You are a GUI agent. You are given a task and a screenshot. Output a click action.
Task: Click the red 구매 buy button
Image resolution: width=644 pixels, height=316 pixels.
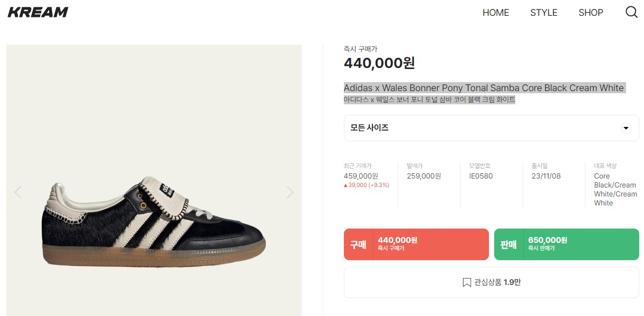(416, 244)
